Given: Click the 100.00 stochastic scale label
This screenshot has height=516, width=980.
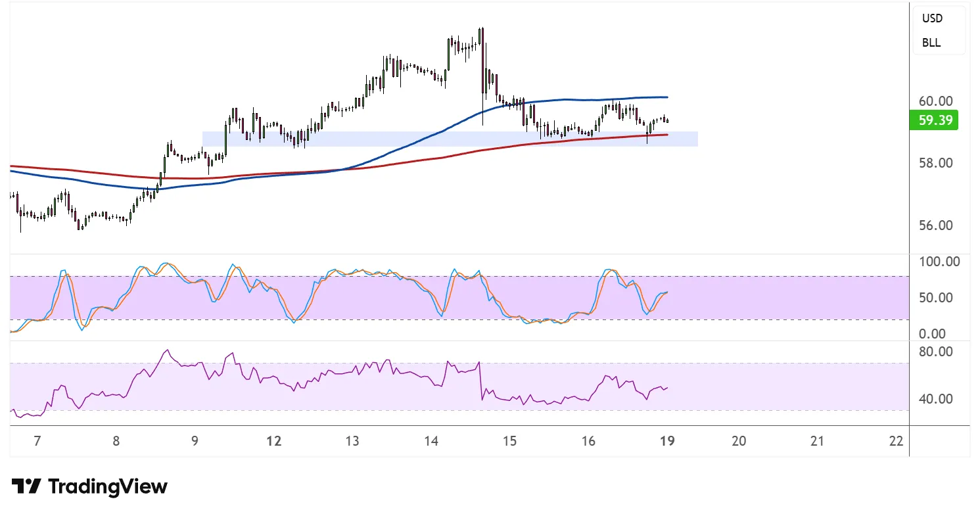Looking at the screenshot, I should [x=939, y=262].
